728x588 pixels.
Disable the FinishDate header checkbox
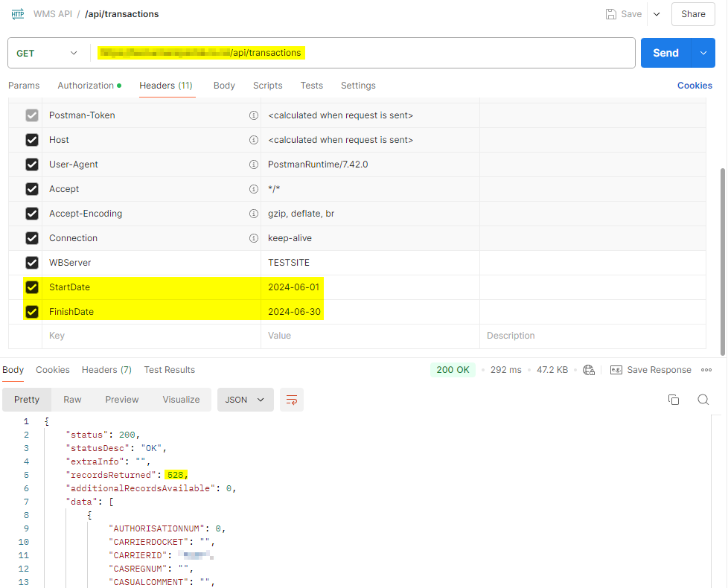click(32, 312)
